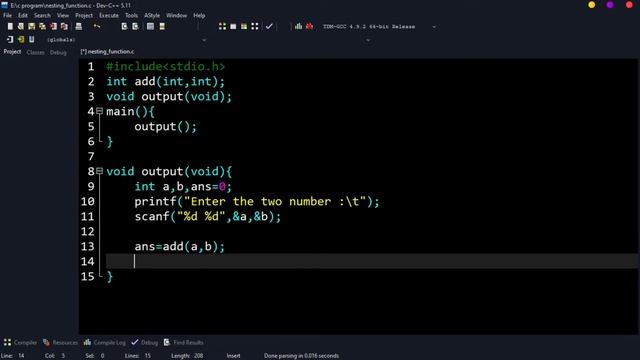Screen dimensions: 640x360
Task: Click the 'Insert' mode indicator in status bar
Action: click(x=233, y=356)
